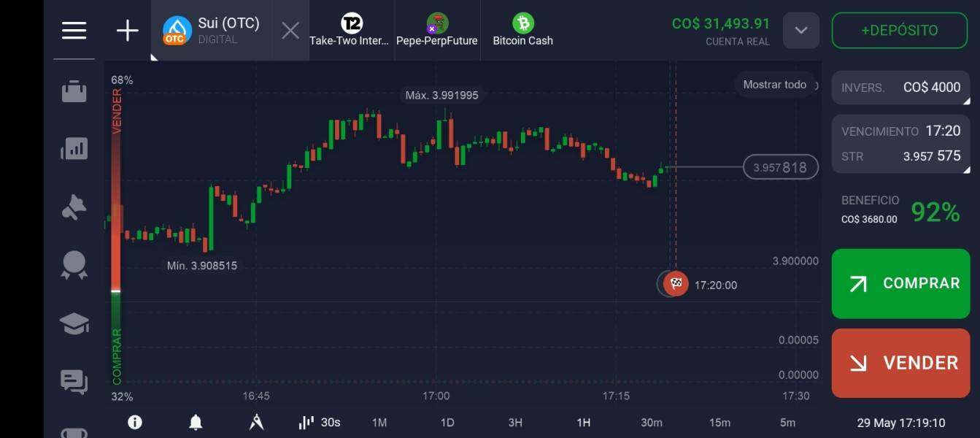Open the leaderboard award badge icon
This screenshot has height=438, width=980.
(x=74, y=265)
